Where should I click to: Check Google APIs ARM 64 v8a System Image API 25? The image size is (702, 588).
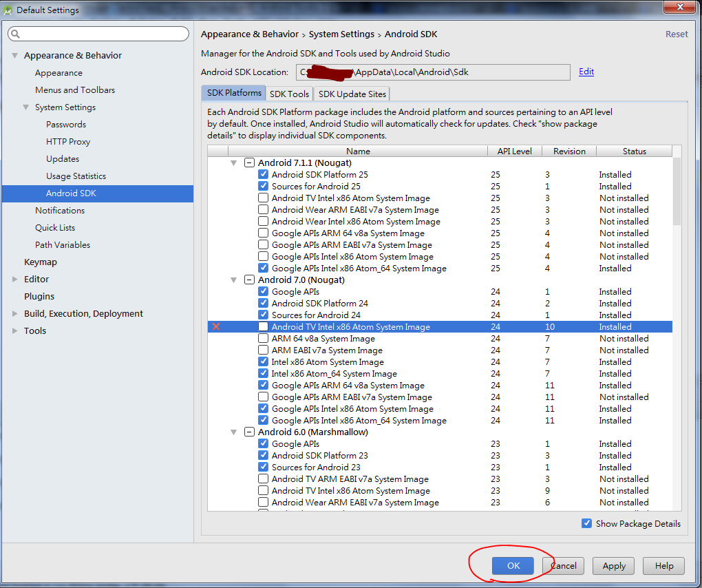tap(263, 233)
